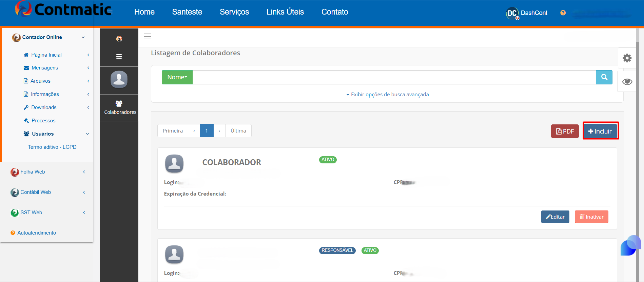Image resolution: width=644 pixels, height=282 pixels.
Task: Toggle the hamburger menu above the listing
Action: click(148, 37)
